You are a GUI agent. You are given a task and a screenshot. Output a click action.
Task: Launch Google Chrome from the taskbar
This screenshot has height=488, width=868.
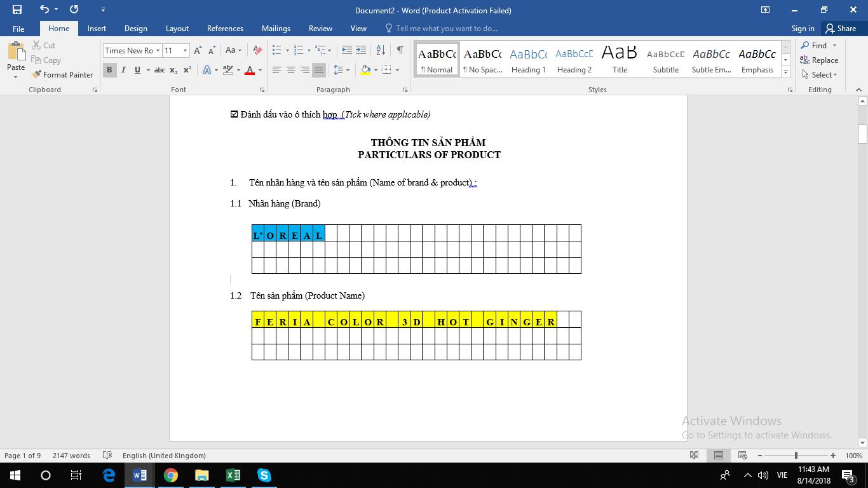click(170, 475)
